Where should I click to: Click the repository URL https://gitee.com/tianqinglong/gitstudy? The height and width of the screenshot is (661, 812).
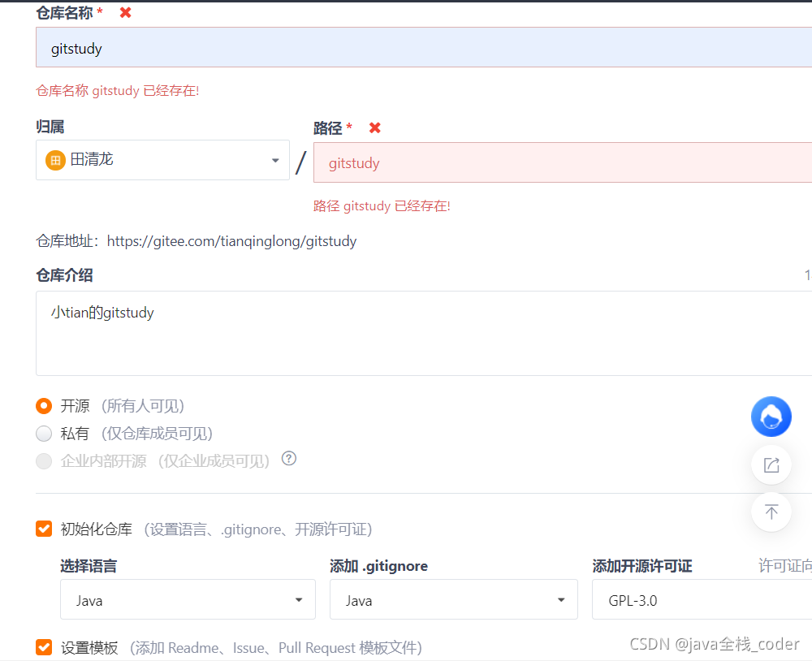pos(231,241)
